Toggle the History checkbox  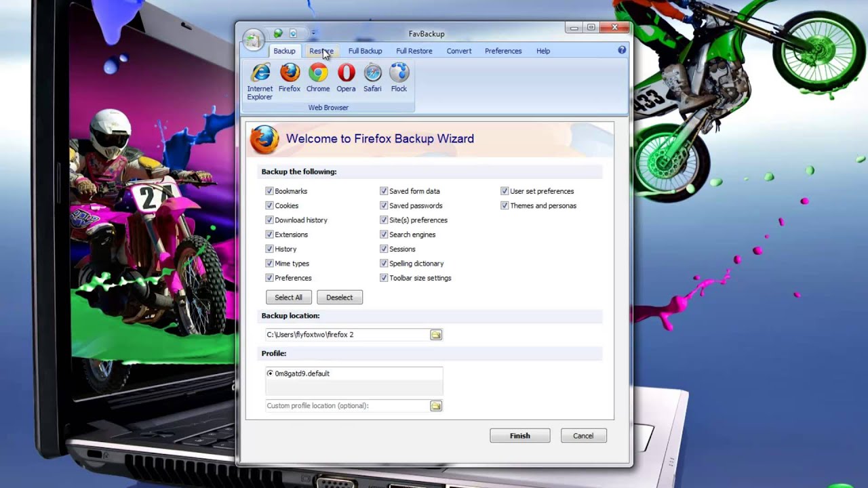coord(269,249)
